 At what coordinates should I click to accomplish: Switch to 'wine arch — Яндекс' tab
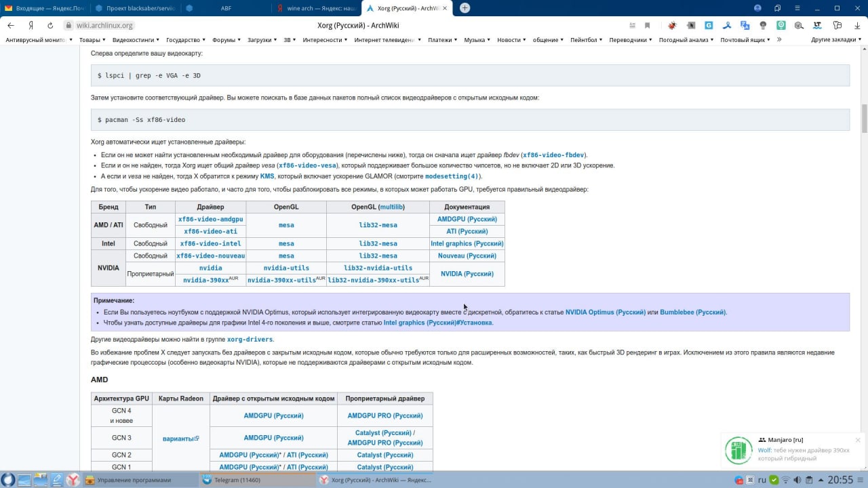click(315, 8)
